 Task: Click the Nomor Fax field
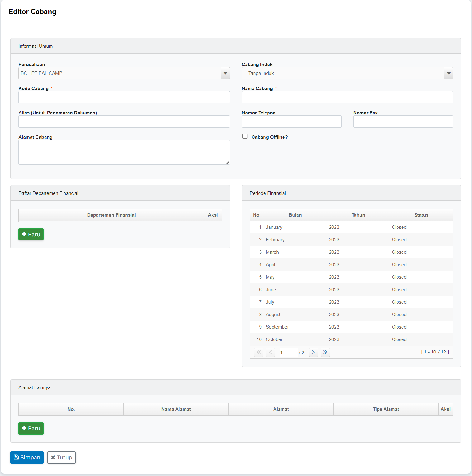403,122
